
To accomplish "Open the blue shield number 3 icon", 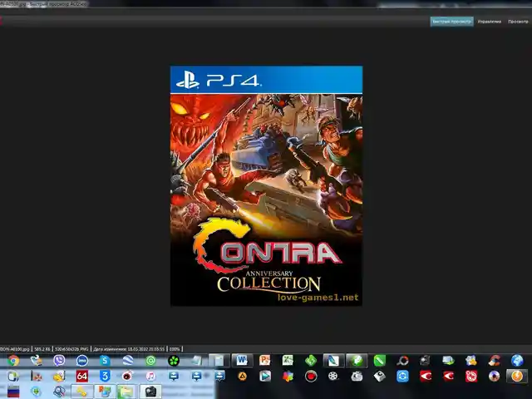I will pos(105,376).
